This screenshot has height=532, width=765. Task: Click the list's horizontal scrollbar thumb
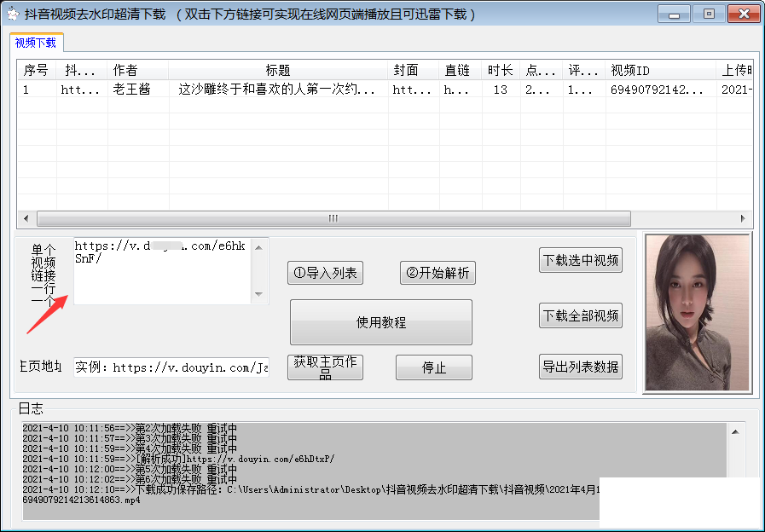(x=333, y=218)
